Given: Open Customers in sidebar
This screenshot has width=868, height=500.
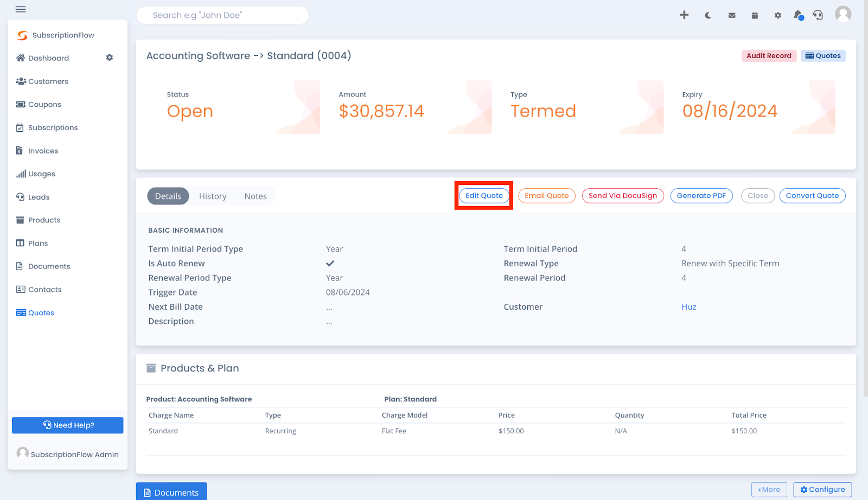Looking at the screenshot, I should [x=42, y=81].
